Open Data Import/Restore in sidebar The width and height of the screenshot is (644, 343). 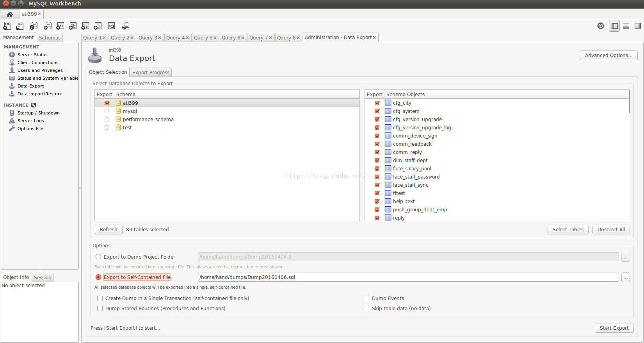point(40,94)
